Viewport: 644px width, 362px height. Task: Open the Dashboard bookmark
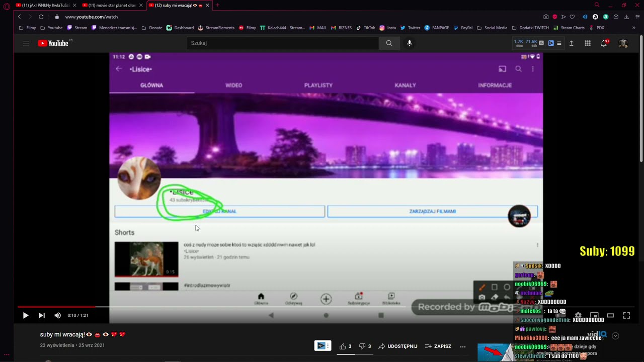180,28
